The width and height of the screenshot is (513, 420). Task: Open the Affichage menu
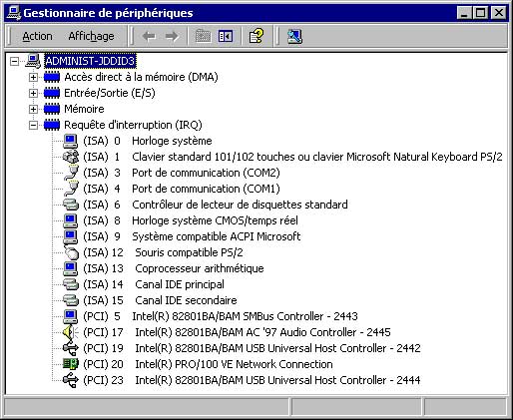[x=91, y=36]
